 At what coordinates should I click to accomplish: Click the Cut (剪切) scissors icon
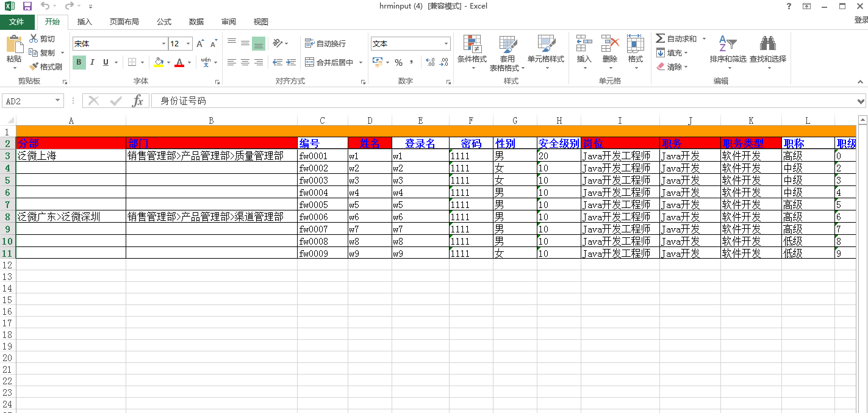(34, 39)
